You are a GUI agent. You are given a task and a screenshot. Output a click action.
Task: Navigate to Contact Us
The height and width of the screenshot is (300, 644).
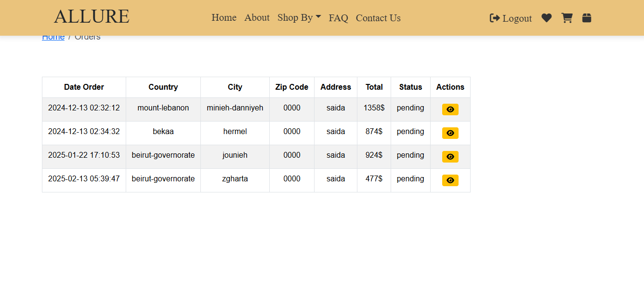point(378,18)
